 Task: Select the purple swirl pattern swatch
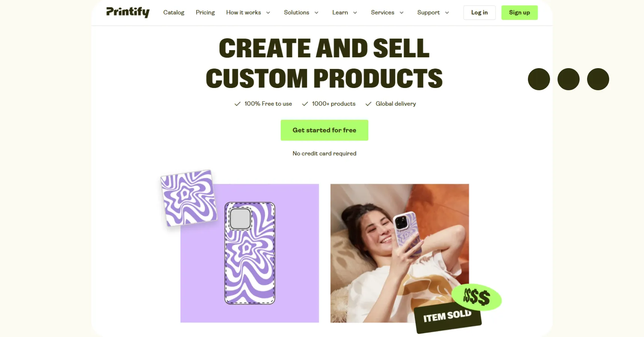(x=189, y=198)
